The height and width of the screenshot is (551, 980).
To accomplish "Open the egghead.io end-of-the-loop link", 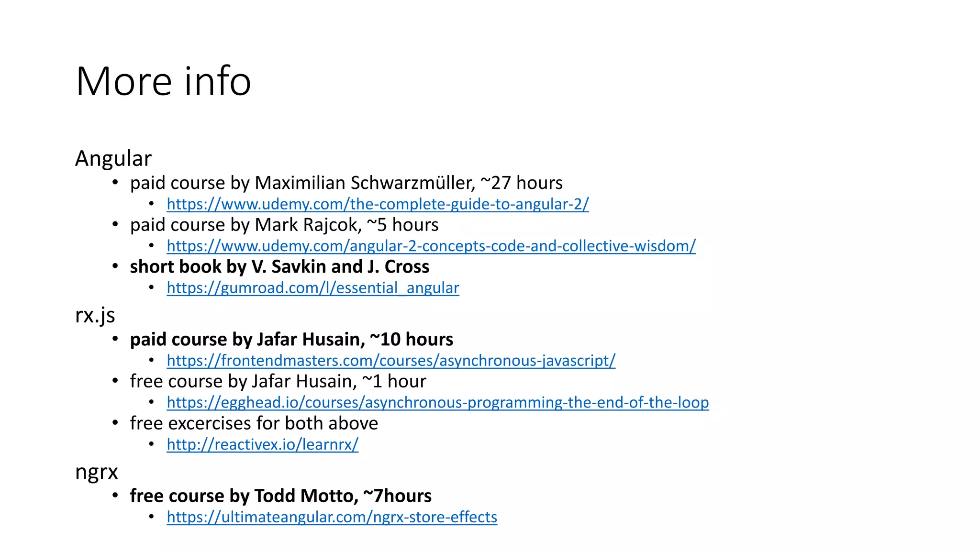I will click(438, 403).
